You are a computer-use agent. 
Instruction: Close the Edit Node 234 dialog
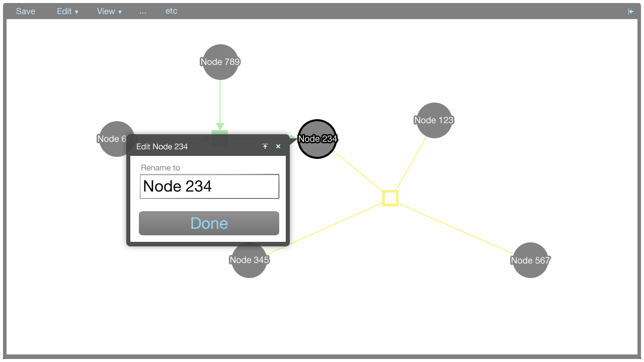[x=278, y=146]
